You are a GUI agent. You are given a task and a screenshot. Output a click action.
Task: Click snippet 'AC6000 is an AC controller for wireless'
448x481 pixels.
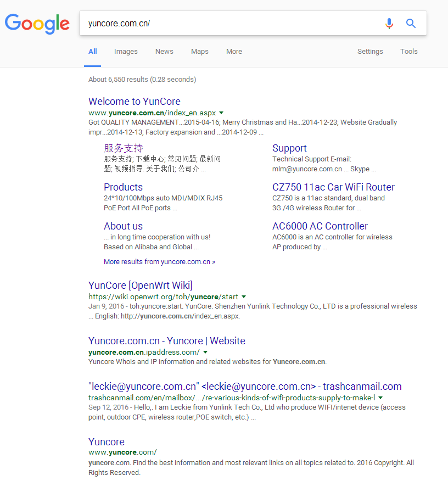[x=332, y=237]
